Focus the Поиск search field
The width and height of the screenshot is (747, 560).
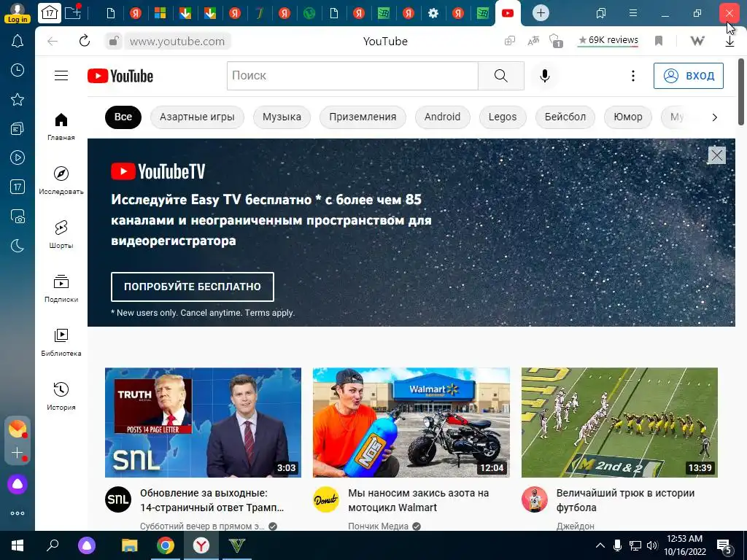pos(352,76)
